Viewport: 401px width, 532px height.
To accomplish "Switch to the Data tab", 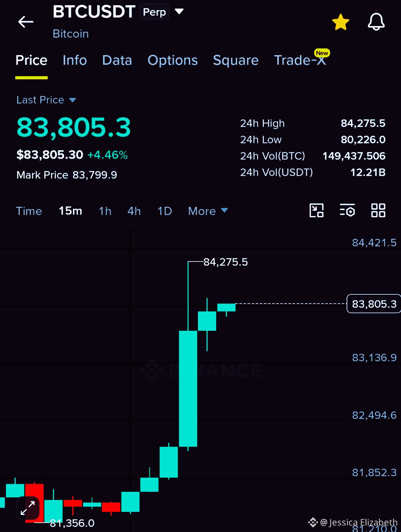I will point(117,60).
